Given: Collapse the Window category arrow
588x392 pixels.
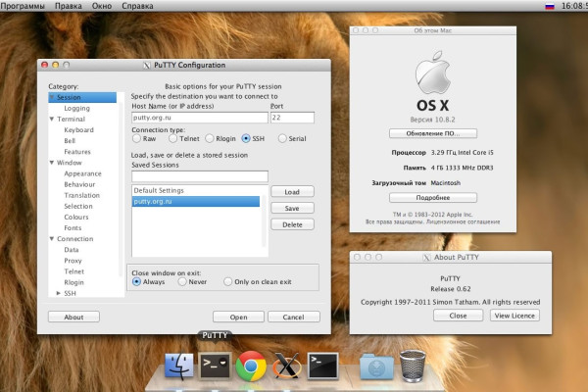Looking at the screenshot, I should [x=52, y=163].
